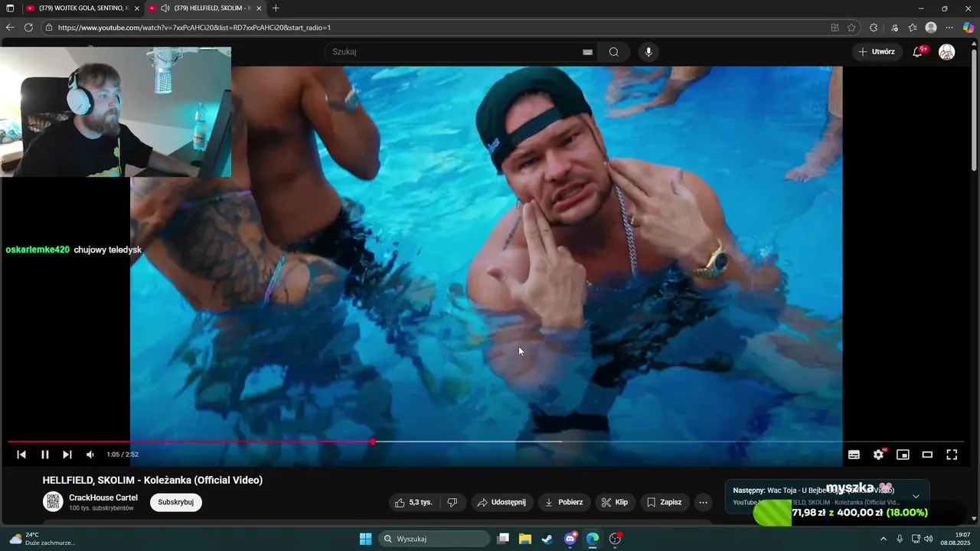Screen dimensions: 980x551
Task: Open the tab actions menu icon
Action: tap(10, 8)
